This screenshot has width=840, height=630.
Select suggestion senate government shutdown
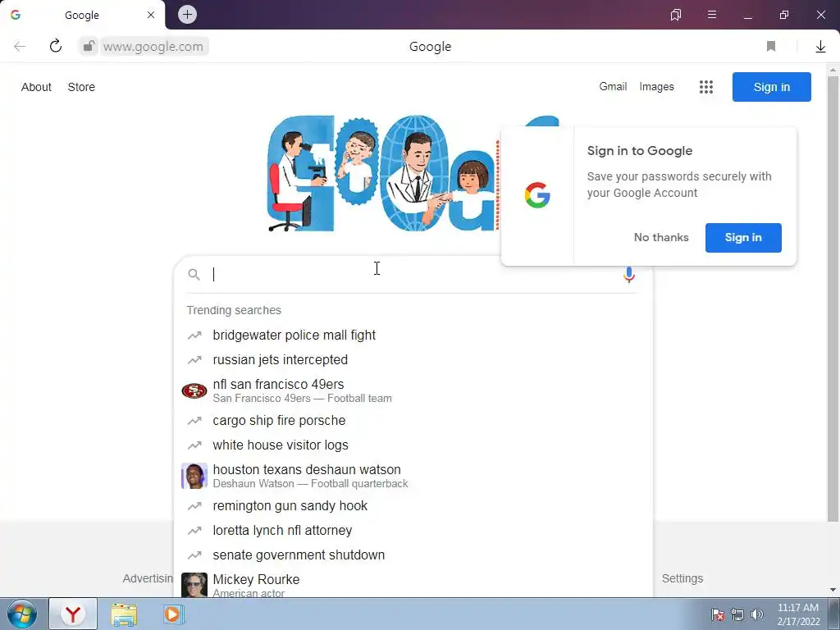413,555
